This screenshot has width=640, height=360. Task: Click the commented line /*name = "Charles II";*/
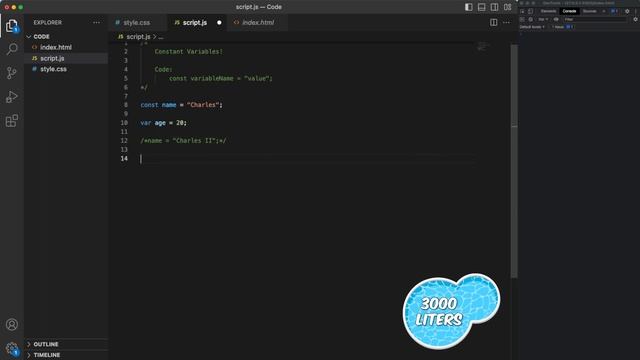tap(183, 141)
